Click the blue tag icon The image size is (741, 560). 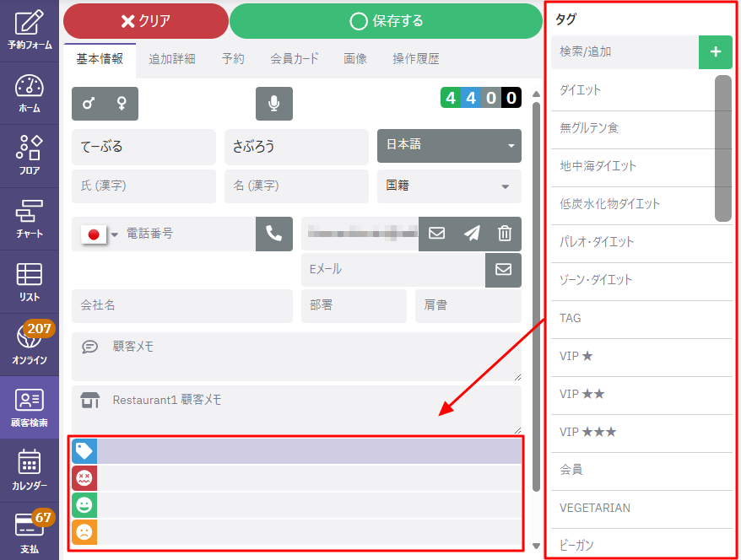[x=84, y=451]
